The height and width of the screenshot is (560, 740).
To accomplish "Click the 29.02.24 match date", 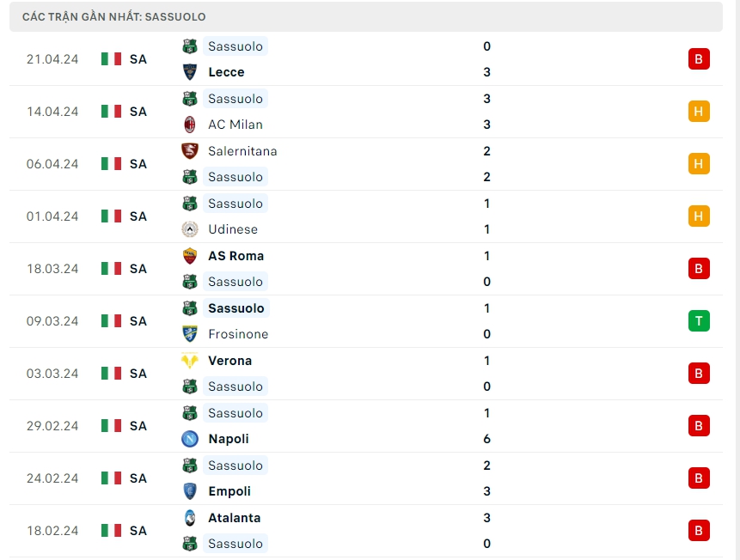I will point(52,426).
